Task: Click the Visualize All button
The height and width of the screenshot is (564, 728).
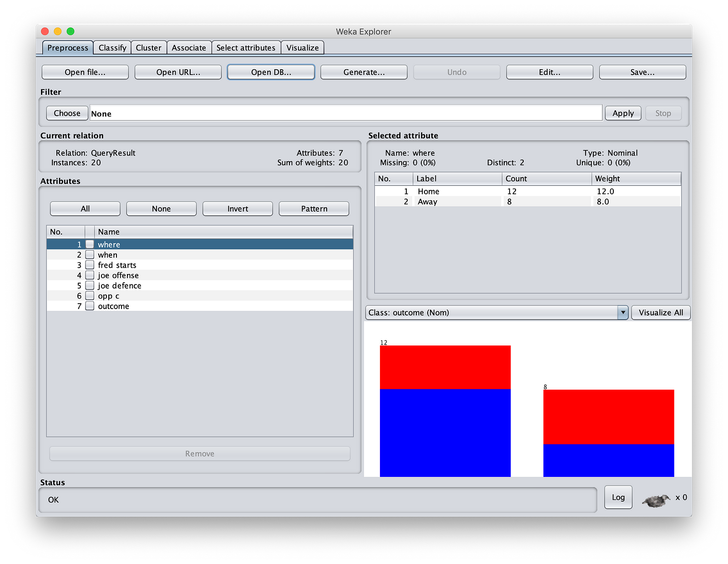Action: pos(661,313)
